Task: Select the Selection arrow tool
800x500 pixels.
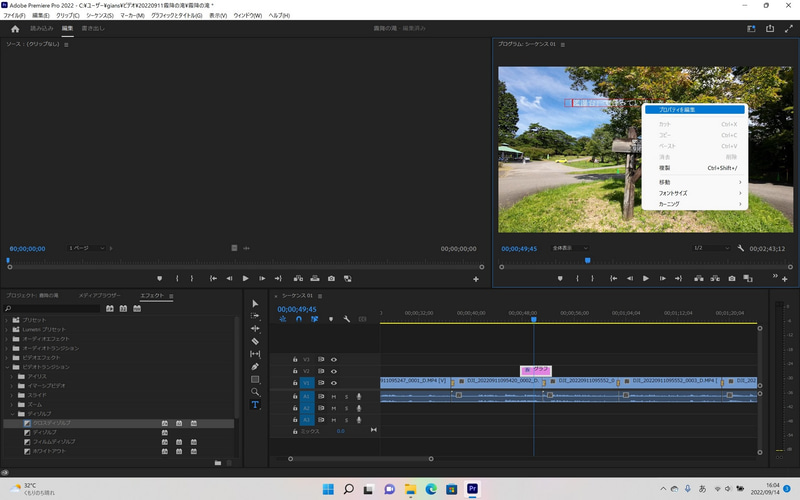Action: point(255,303)
